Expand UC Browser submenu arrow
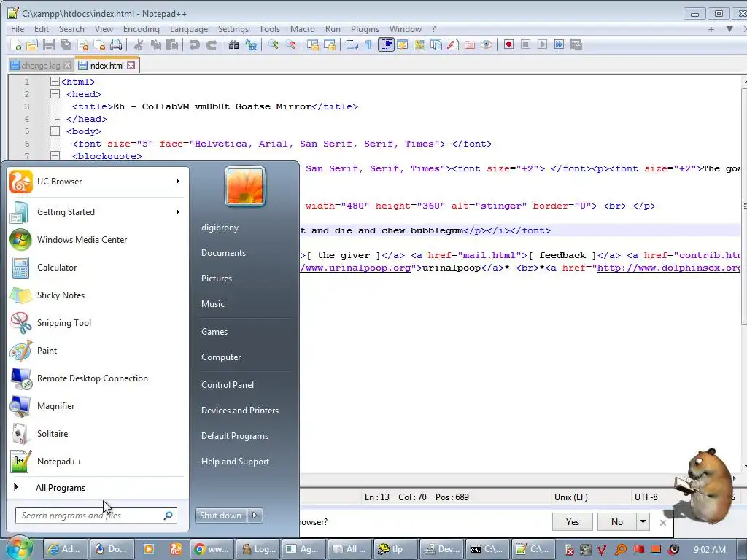Screen dimensions: 747x560 [x=178, y=182]
